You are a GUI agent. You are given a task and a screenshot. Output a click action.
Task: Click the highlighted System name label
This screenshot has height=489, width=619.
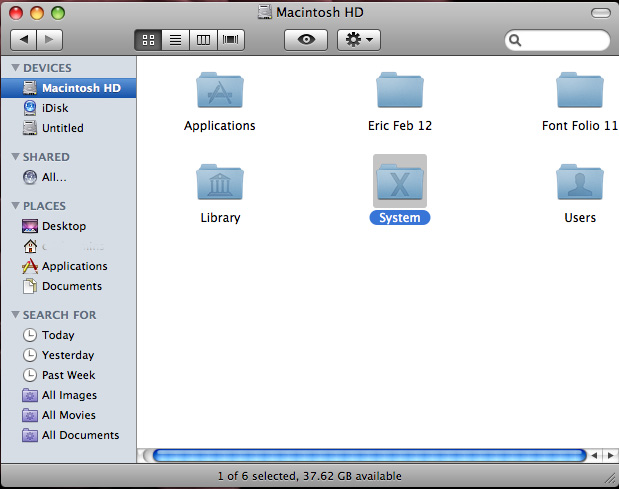point(400,218)
